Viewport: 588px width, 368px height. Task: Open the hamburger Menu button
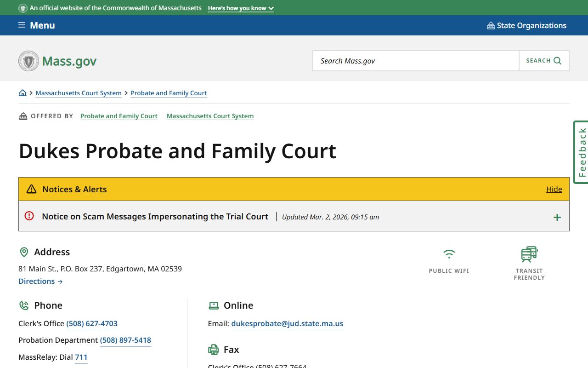tap(36, 25)
